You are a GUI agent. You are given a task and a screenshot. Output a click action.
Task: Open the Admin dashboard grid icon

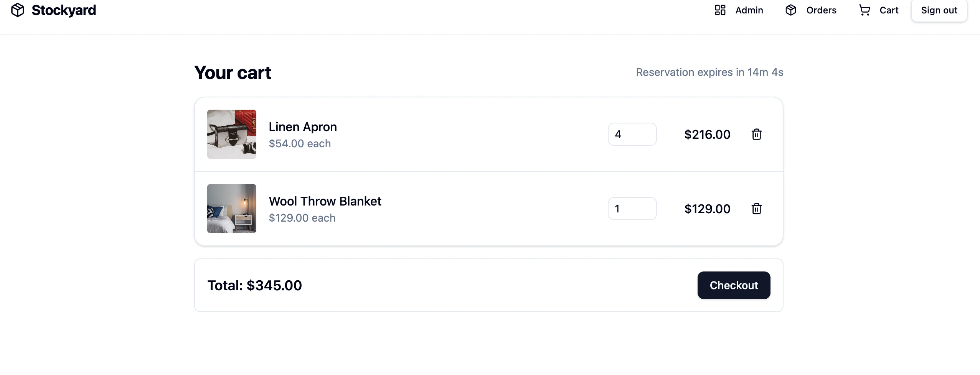pyautogui.click(x=720, y=10)
